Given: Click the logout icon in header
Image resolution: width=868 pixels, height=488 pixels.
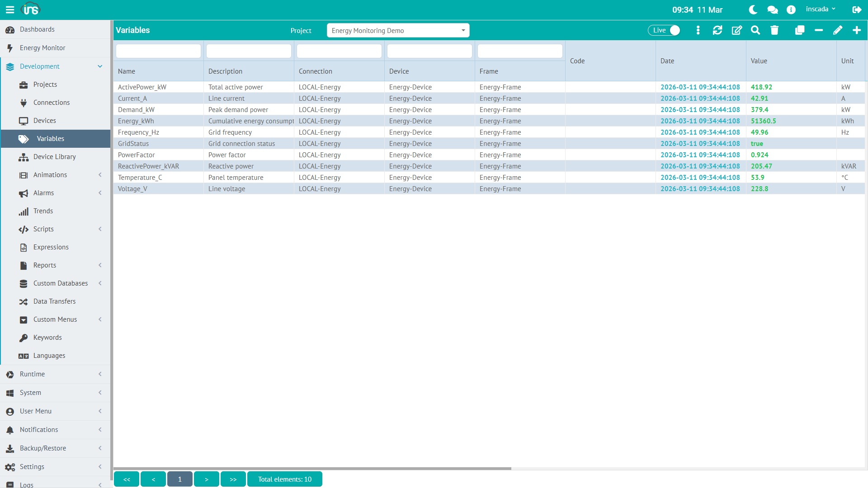Looking at the screenshot, I should [856, 9].
